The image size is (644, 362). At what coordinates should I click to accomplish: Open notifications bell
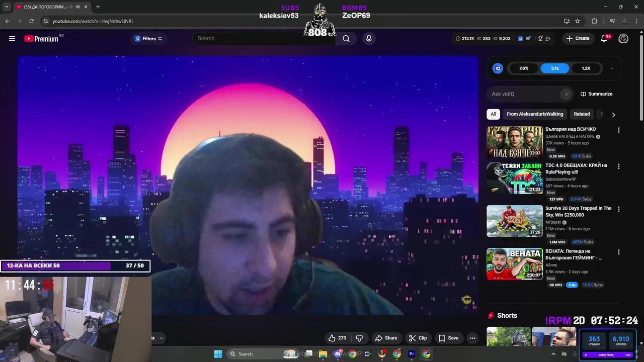604,38
